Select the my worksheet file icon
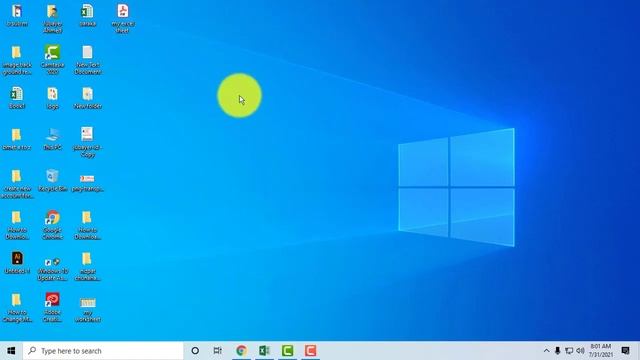 (x=87, y=309)
